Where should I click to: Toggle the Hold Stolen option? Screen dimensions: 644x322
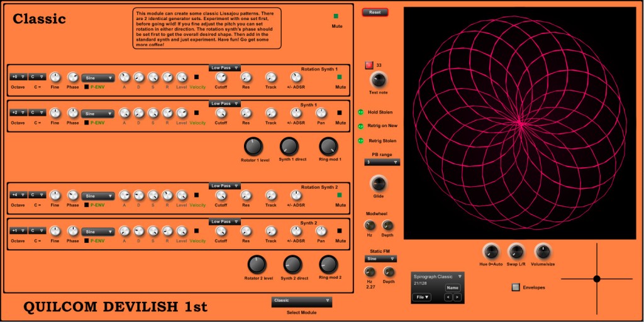(361, 112)
